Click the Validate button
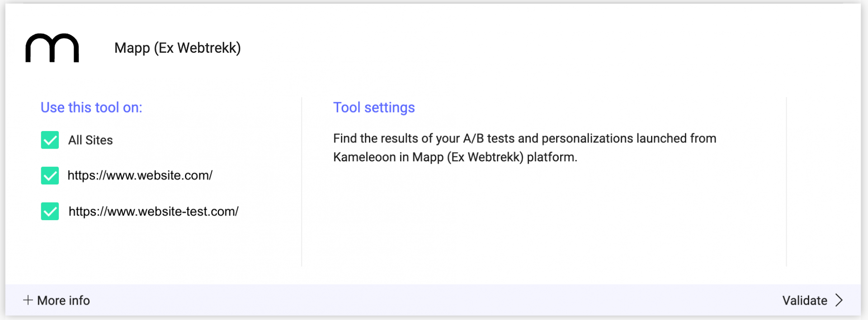 (813, 300)
